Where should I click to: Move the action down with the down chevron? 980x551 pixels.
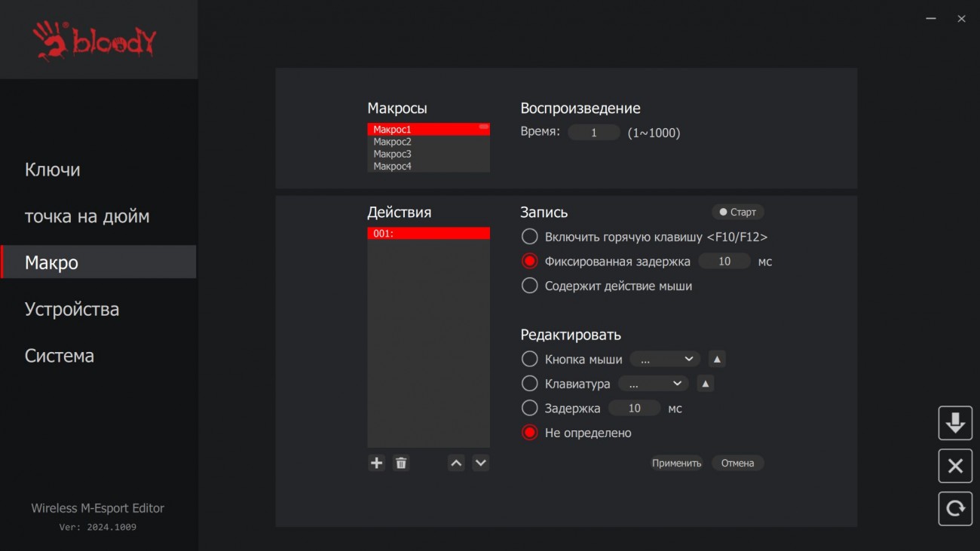tap(481, 463)
